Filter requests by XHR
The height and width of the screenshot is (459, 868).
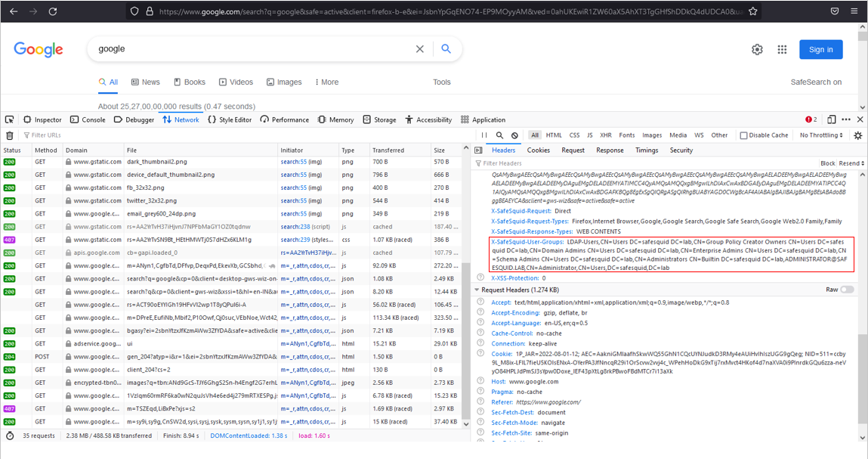click(606, 135)
